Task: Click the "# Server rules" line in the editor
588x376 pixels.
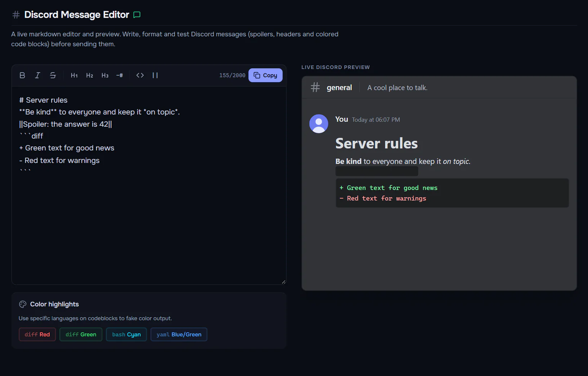Action: click(43, 100)
